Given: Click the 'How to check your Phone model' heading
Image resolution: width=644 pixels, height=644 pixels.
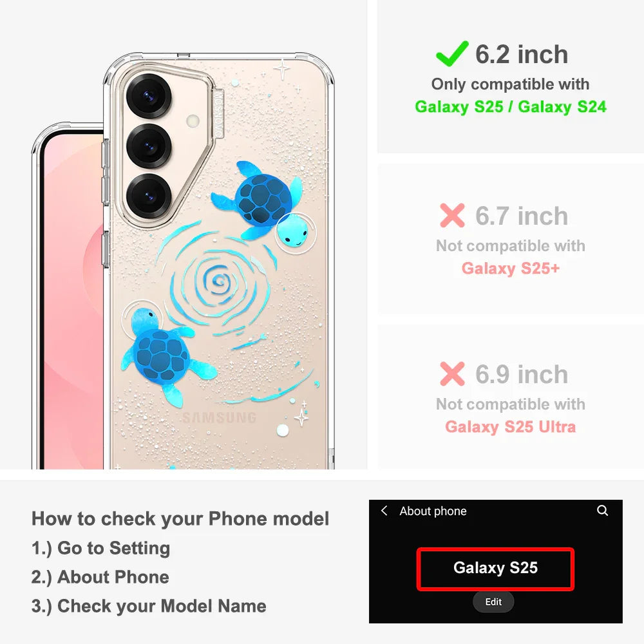Looking at the screenshot, I should (x=180, y=518).
